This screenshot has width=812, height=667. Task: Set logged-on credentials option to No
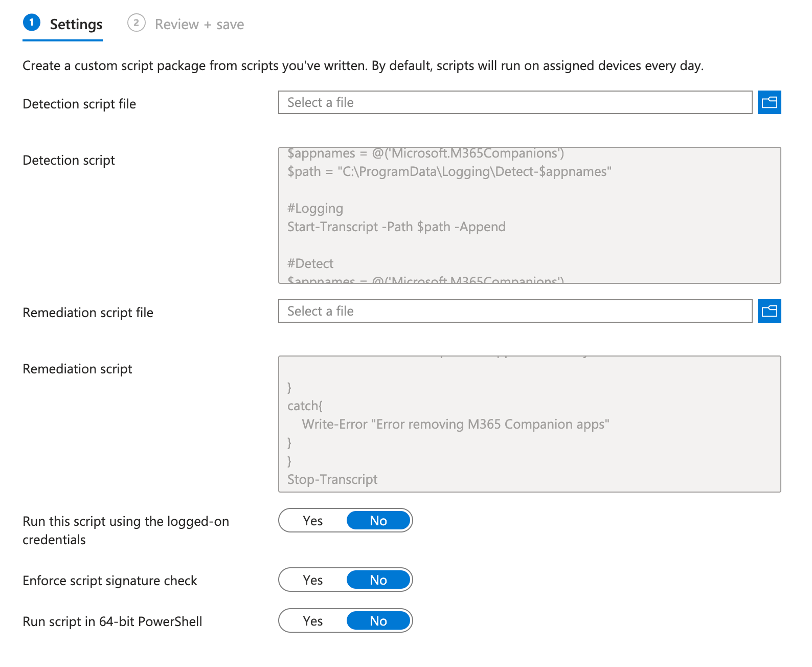(378, 521)
